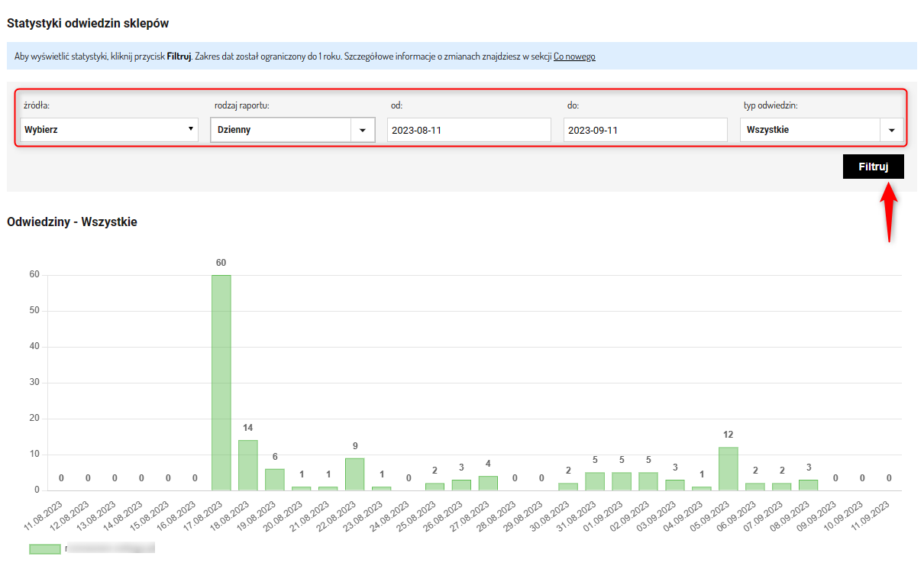This screenshot has height=563, width=924.
Task: Click the y-axis value 50
Action: coord(34,311)
